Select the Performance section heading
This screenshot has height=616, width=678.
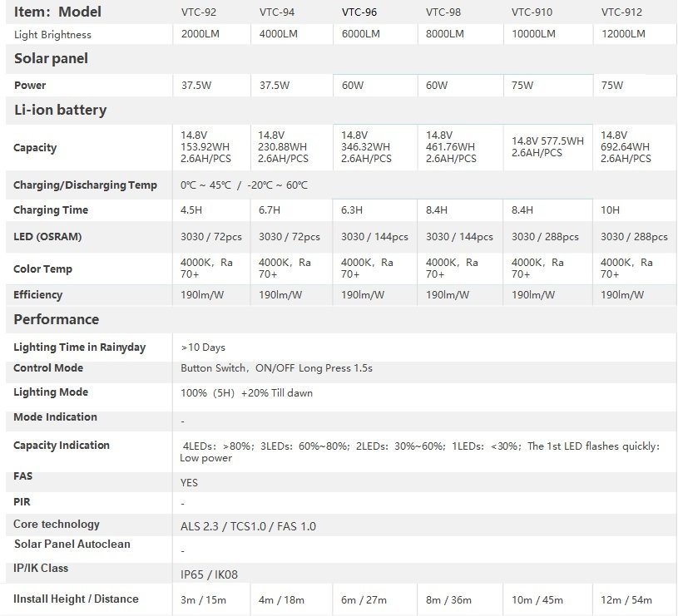(x=57, y=319)
